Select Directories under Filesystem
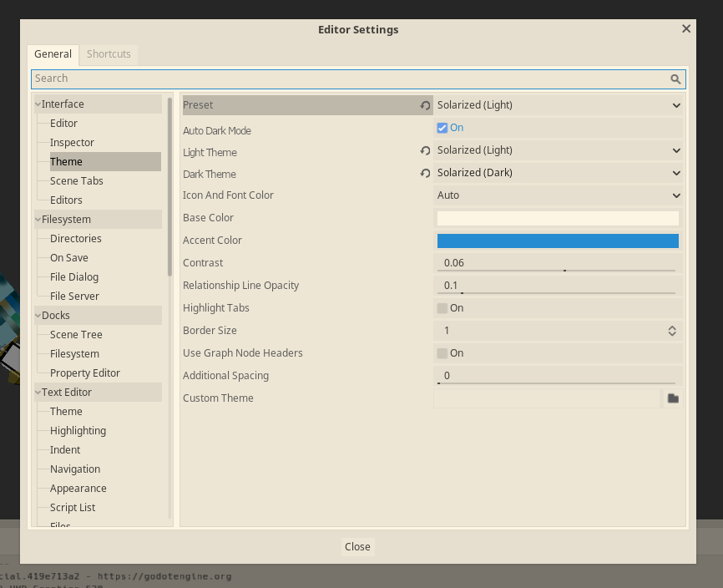 76,239
